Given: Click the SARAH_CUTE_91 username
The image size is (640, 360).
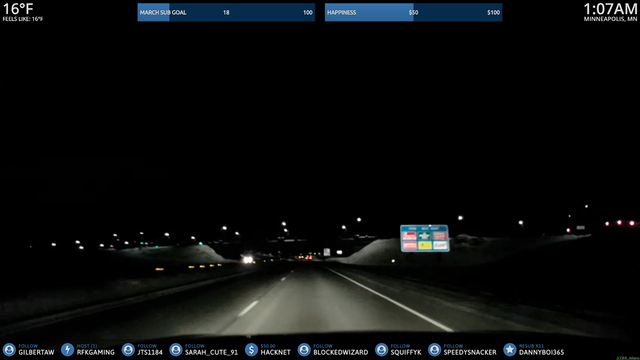Looking at the screenshot, I should click(x=211, y=352).
